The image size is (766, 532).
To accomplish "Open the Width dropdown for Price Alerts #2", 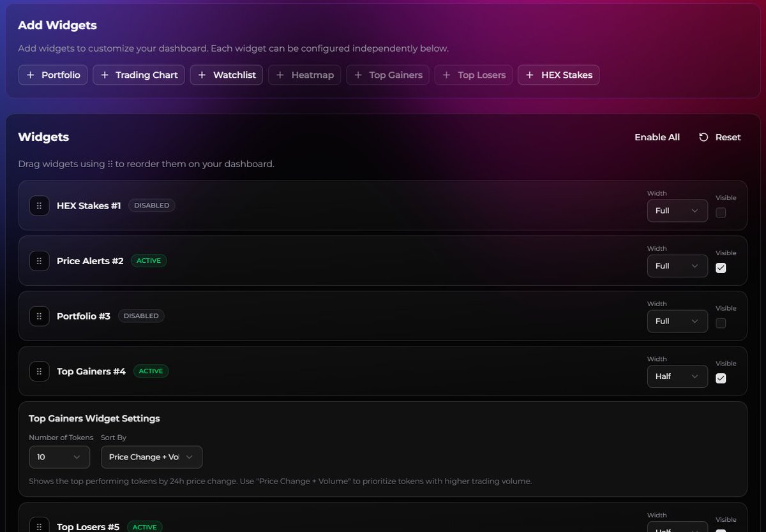I will [x=677, y=266].
